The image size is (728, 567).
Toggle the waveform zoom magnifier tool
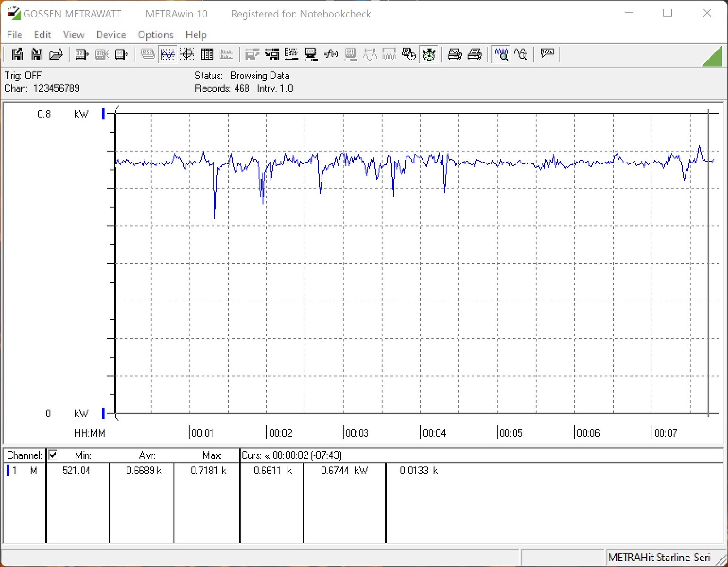(x=501, y=55)
